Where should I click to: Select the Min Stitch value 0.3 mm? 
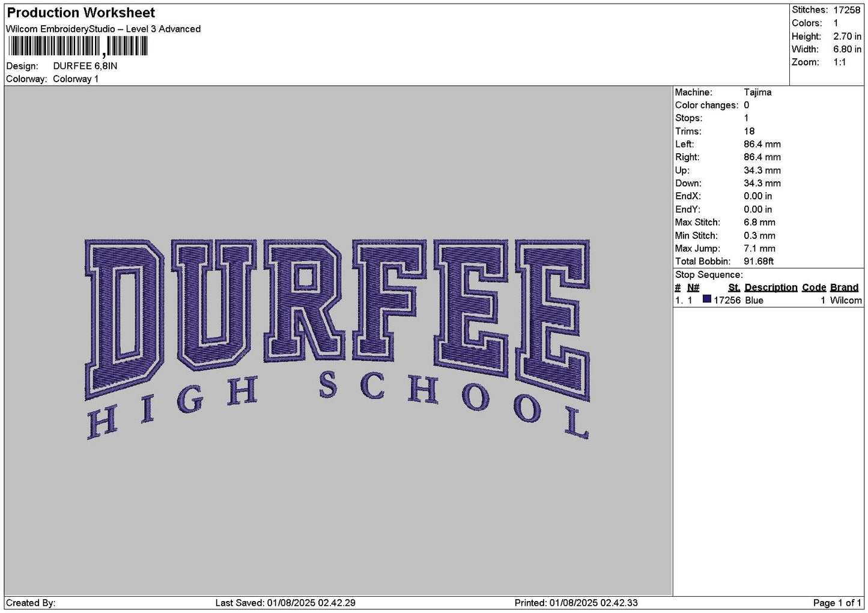click(x=760, y=235)
